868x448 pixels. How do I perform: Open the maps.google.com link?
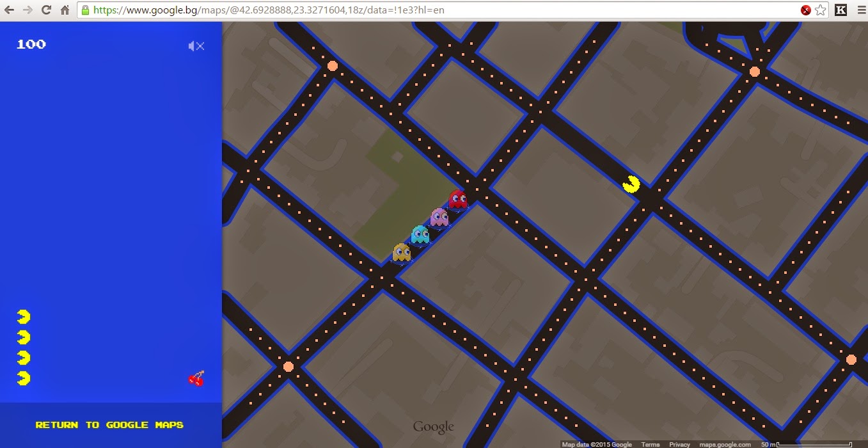tap(725, 444)
